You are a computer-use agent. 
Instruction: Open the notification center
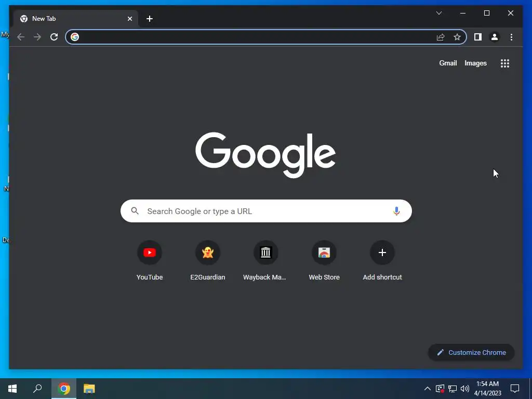tap(515, 389)
